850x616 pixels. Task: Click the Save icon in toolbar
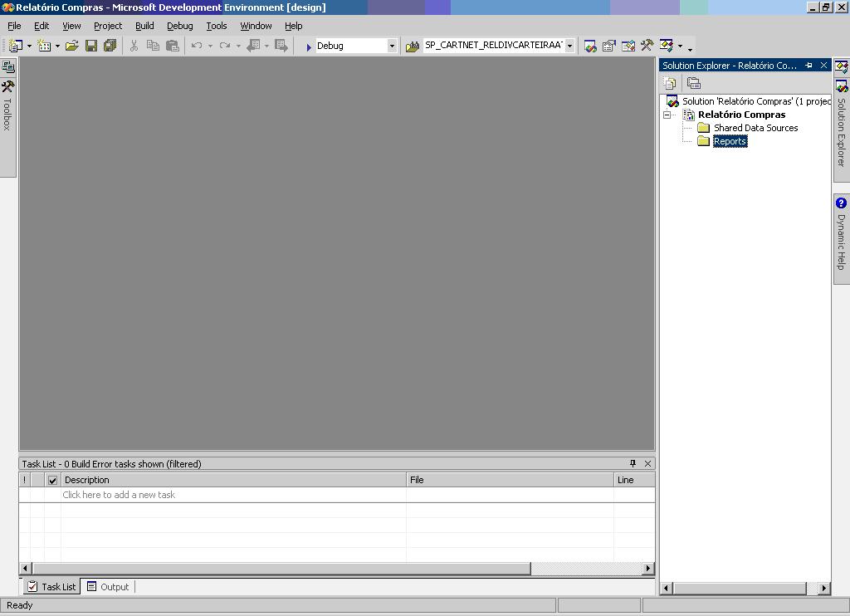[x=91, y=46]
